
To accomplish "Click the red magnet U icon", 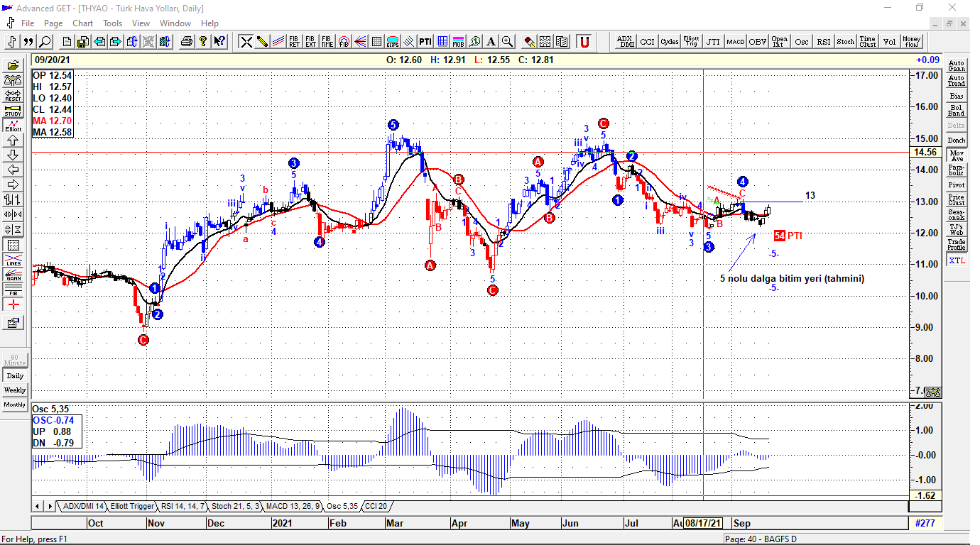I will (x=584, y=41).
